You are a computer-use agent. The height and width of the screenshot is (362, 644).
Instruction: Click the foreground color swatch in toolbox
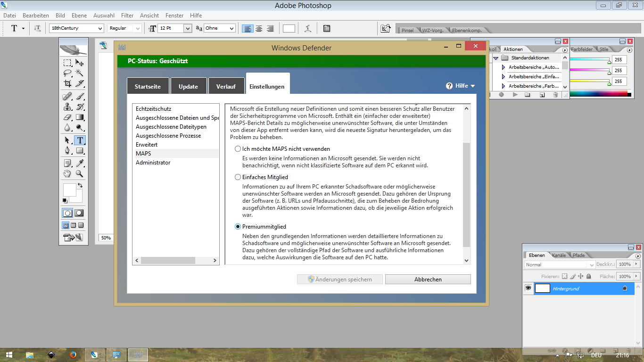point(69,190)
